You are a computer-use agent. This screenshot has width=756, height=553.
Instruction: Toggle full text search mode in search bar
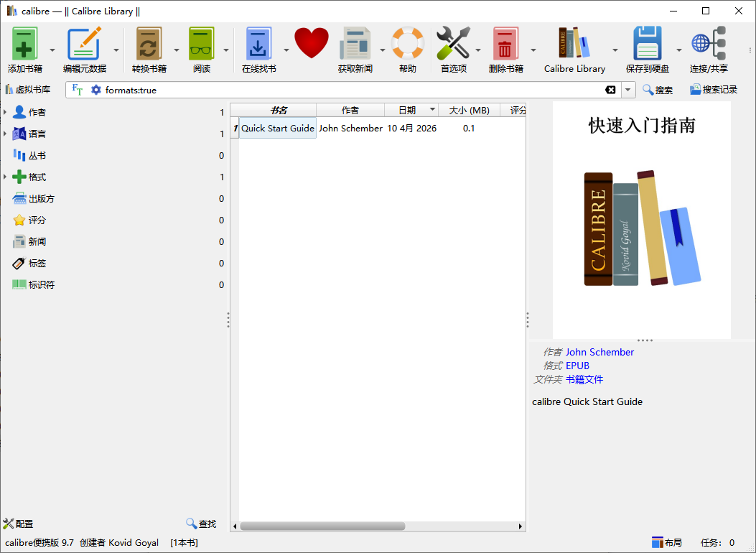tap(76, 90)
